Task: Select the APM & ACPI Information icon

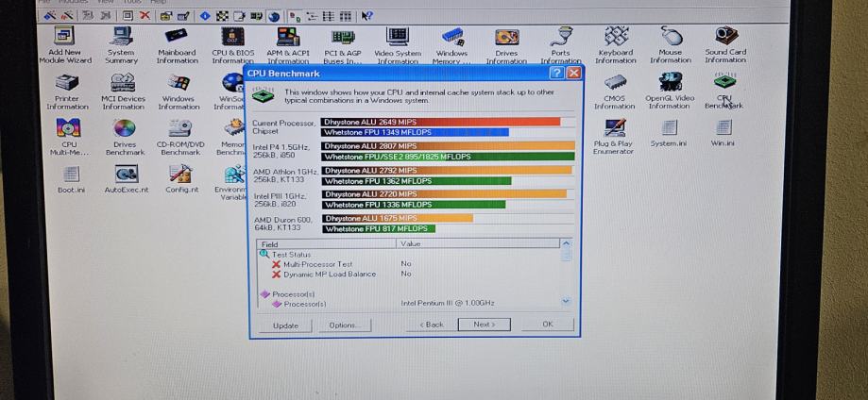Action: click(288, 45)
